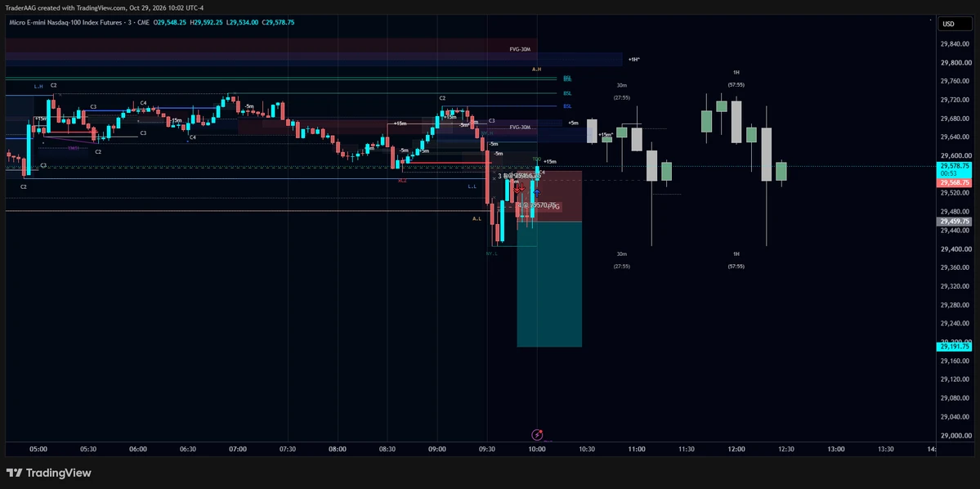Click the 05:00 time axis label
The width and height of the screenshot is (980, 489).
[38, 449]
